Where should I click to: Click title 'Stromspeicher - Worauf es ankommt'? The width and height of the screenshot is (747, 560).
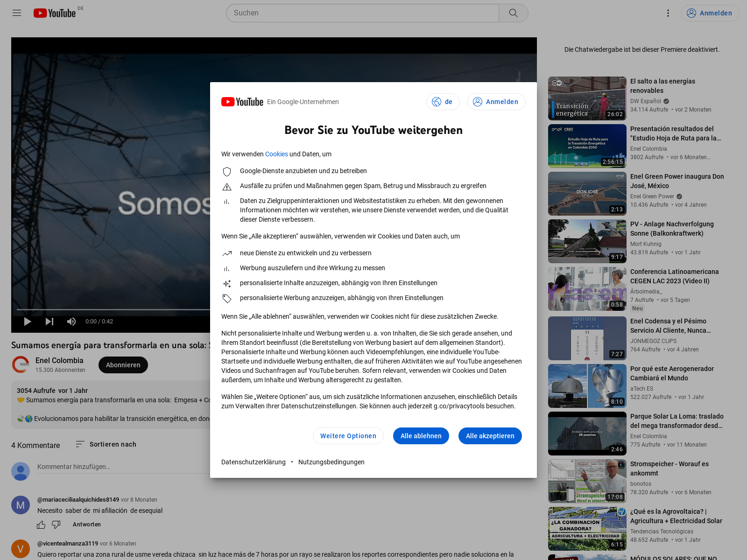669,469
